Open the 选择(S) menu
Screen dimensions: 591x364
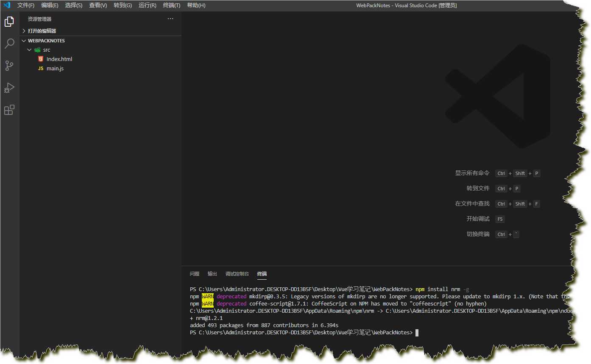[74, 6]
